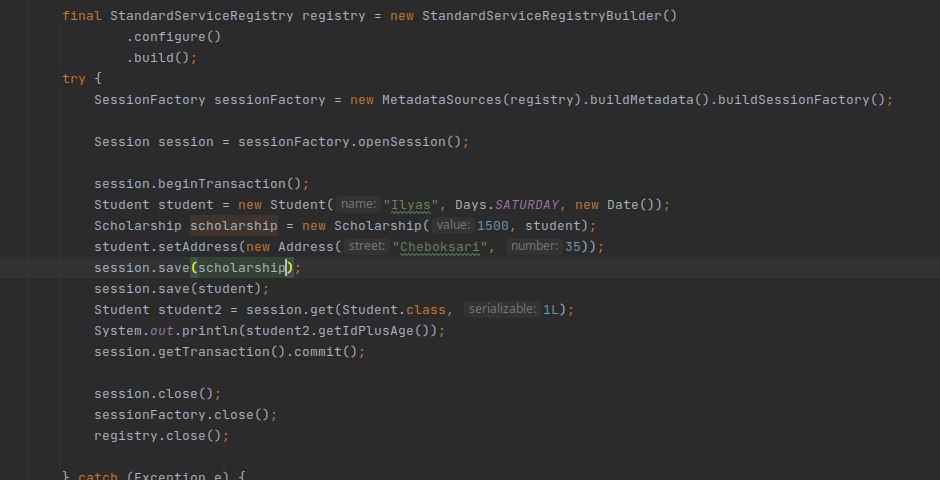Click the 'number:' parameter hint
Image resolution: width=940 pixels, height=480 pixels.
click(x=534, y=246)
